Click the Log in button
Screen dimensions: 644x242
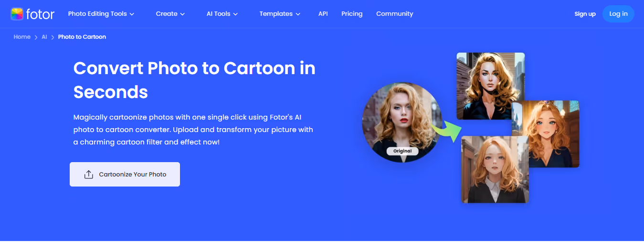[618, 14]
